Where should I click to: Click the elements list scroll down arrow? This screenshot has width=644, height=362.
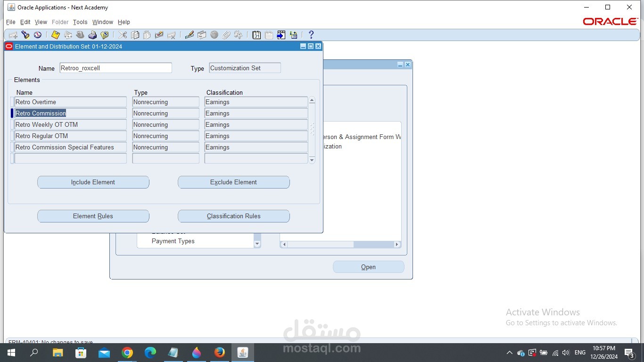312,160
